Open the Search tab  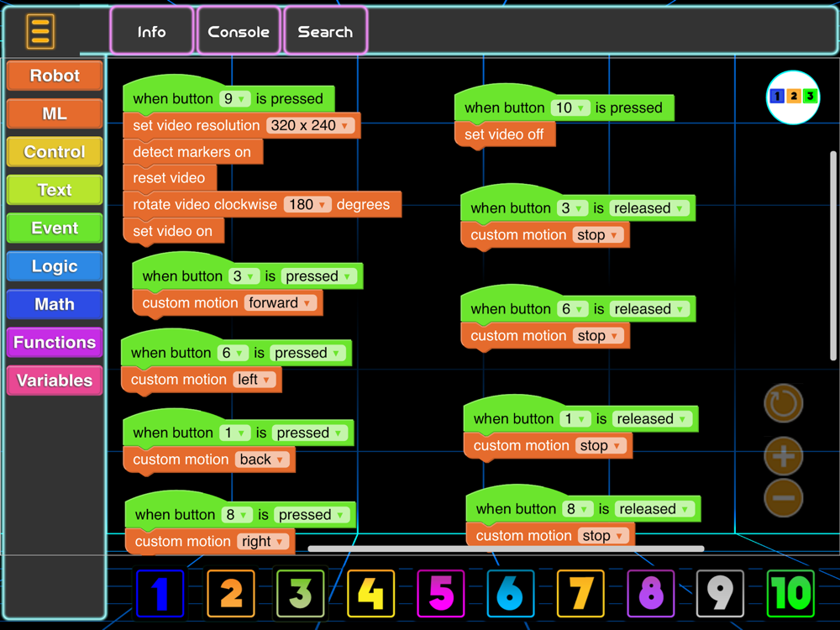(x=325, y=31)
